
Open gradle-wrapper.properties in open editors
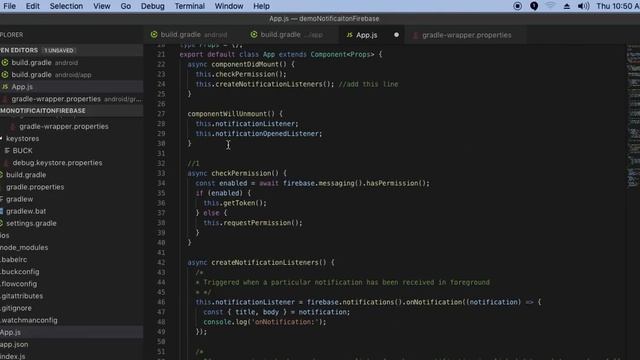(71, 99)
